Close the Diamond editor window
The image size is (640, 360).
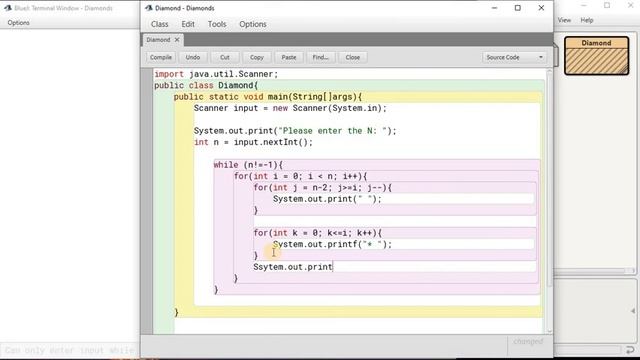click(x=541, y=8)
